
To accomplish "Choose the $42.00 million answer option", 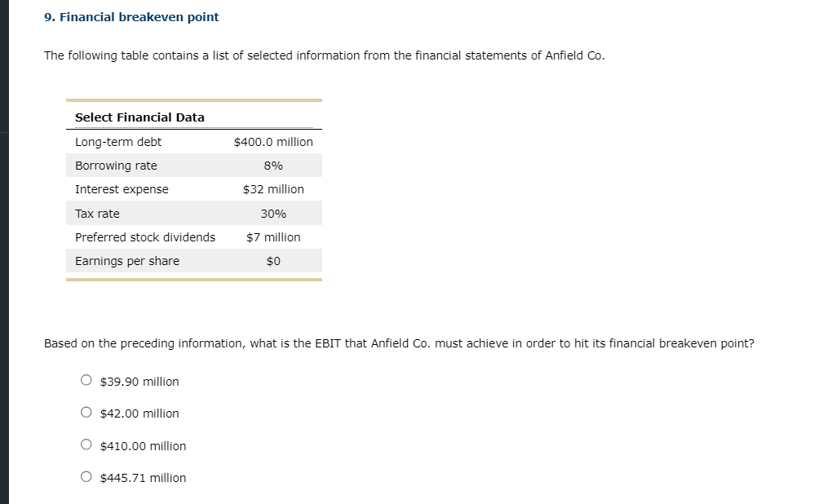I will [x=86, y=413].
